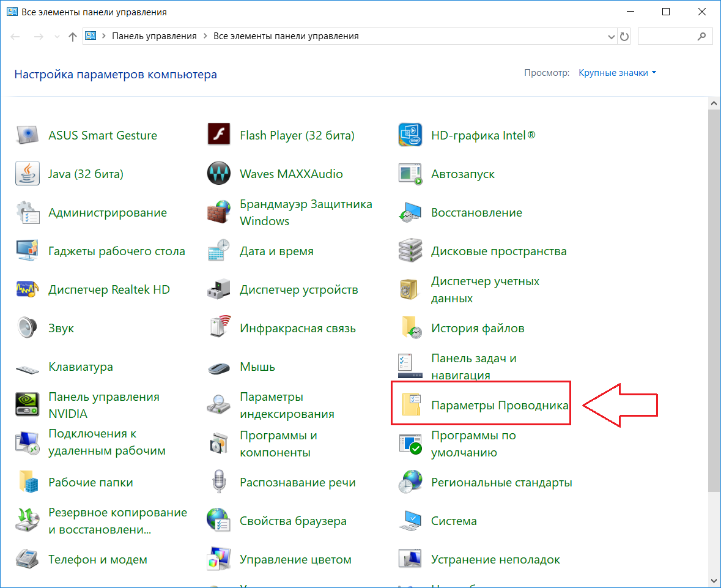
Task: Open the Клавиатура link text
Action: (81, 367)
